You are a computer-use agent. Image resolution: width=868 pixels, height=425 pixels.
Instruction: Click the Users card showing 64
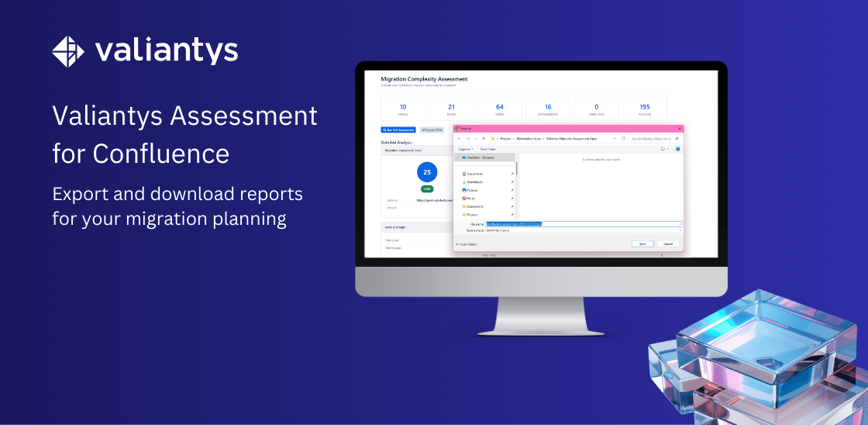click(500, 109)
